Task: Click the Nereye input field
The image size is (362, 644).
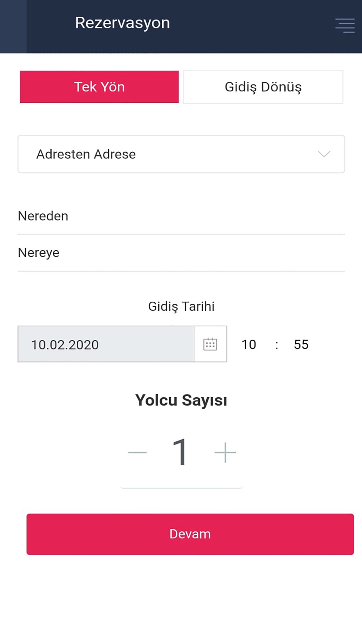Action: tap(181, 253)
